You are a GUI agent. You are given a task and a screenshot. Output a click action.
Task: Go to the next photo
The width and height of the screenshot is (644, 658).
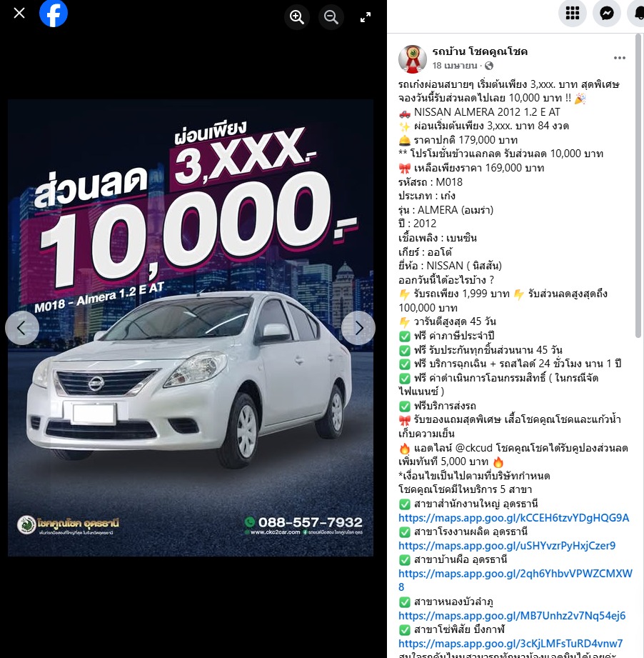pyautogui.click(x=358, y=328)
